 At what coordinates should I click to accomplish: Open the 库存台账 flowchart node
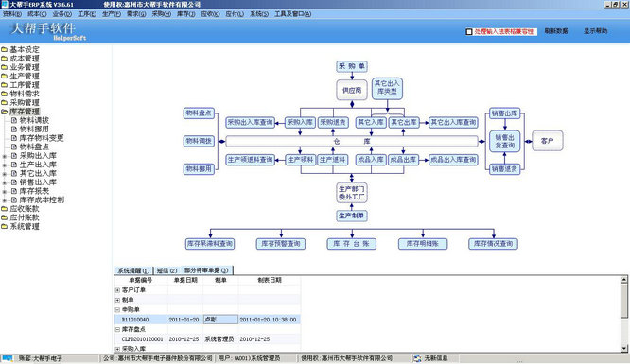[x=352, y=244]
